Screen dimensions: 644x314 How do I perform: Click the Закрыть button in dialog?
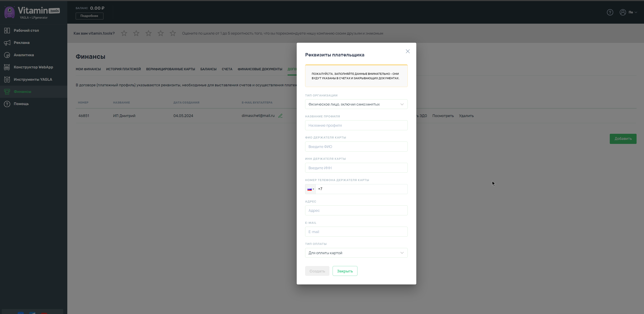(345, 271)
